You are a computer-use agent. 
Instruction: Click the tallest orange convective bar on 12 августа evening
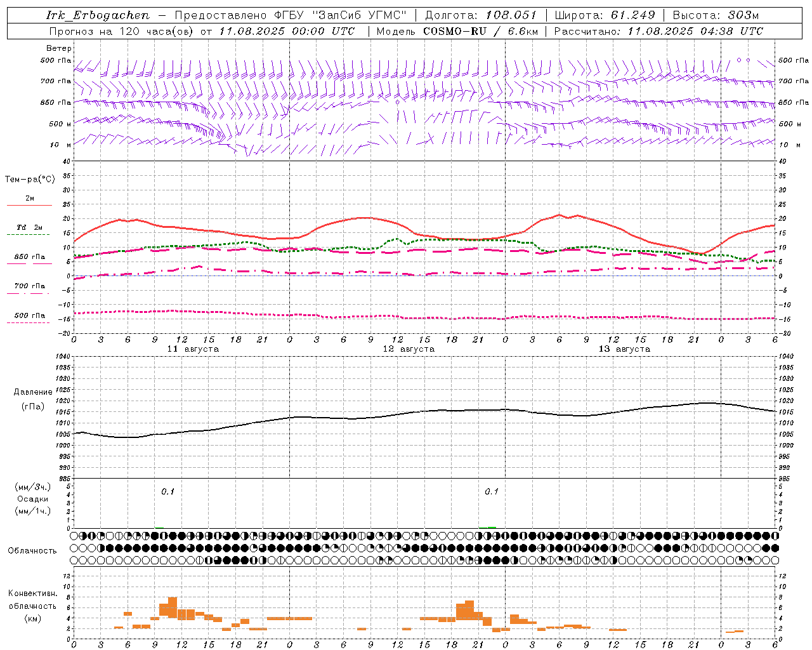click(469, 610)
